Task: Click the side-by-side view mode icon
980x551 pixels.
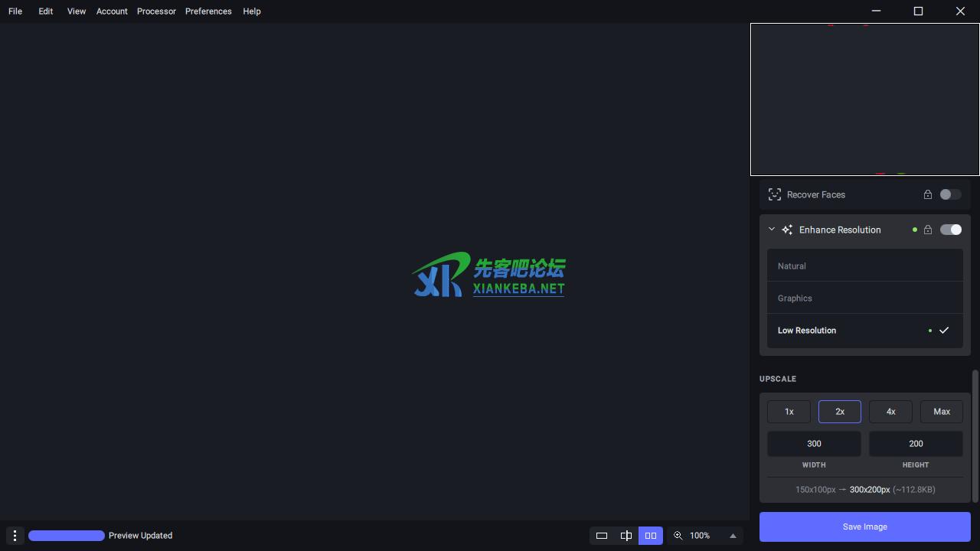Action: click(650, 536)
